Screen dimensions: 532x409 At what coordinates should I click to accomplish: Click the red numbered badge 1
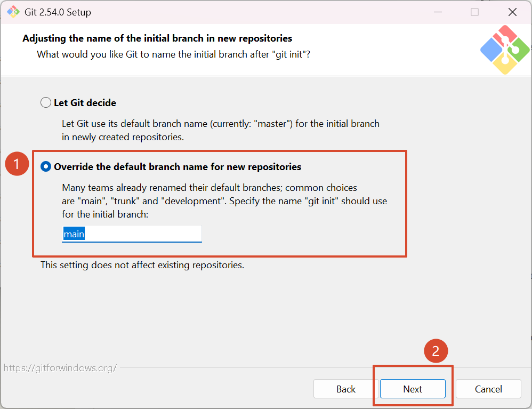pos(17,164)
